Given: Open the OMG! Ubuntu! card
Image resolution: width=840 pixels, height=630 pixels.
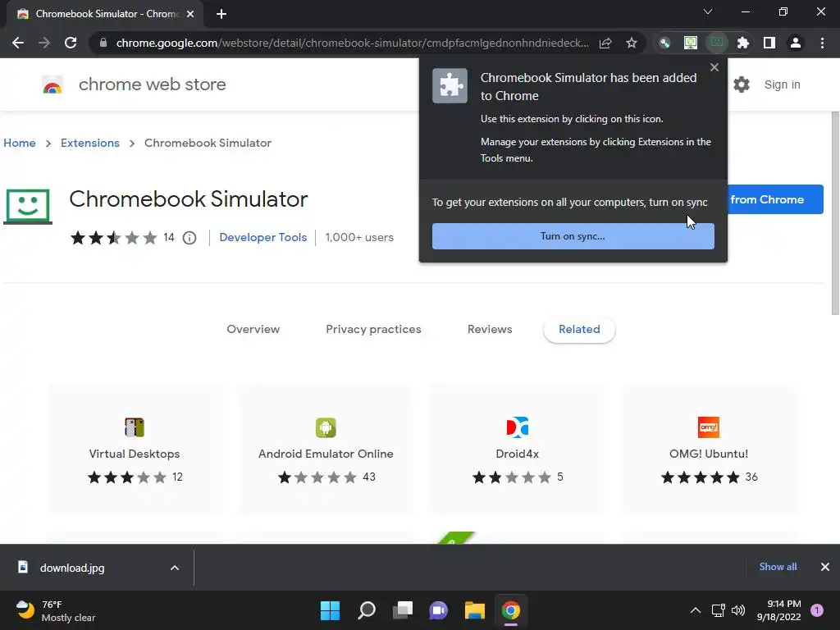Looking at the screenshot, I should [x=709, y=450].
